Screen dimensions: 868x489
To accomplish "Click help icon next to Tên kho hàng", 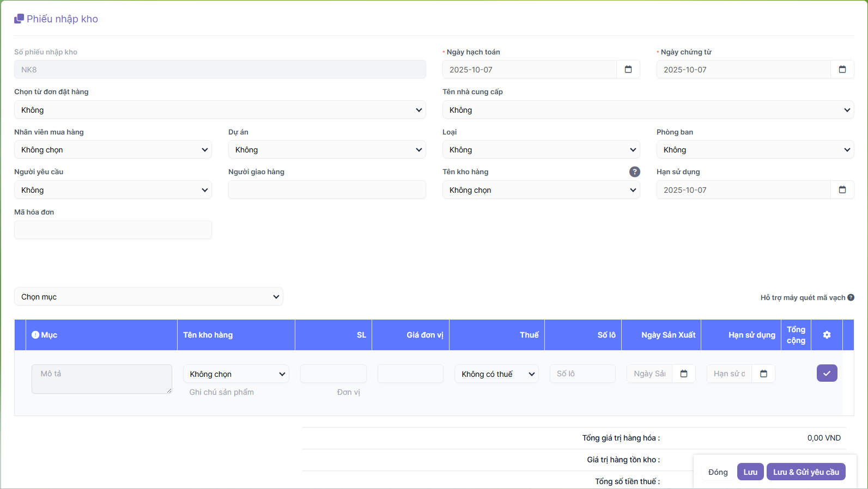I will click(x=634, y=172).
